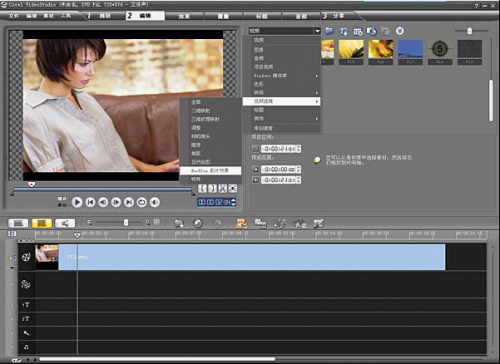Click the Play button under the preview
The height and width of the screenshot is (364, 500).
(77, 202)
